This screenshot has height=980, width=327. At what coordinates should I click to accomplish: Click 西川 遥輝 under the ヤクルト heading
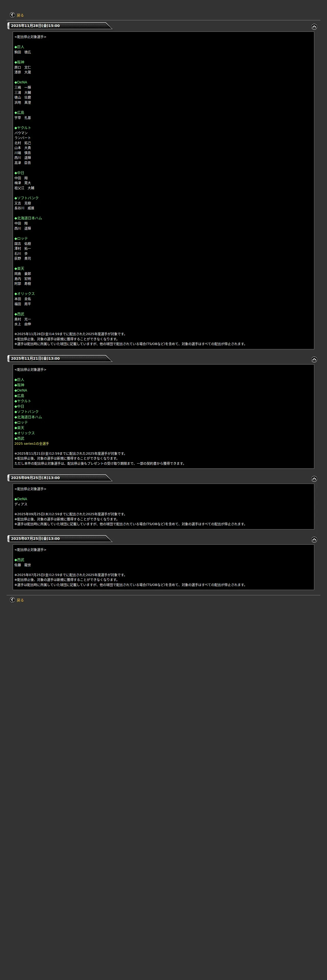(x=23, y=158)
